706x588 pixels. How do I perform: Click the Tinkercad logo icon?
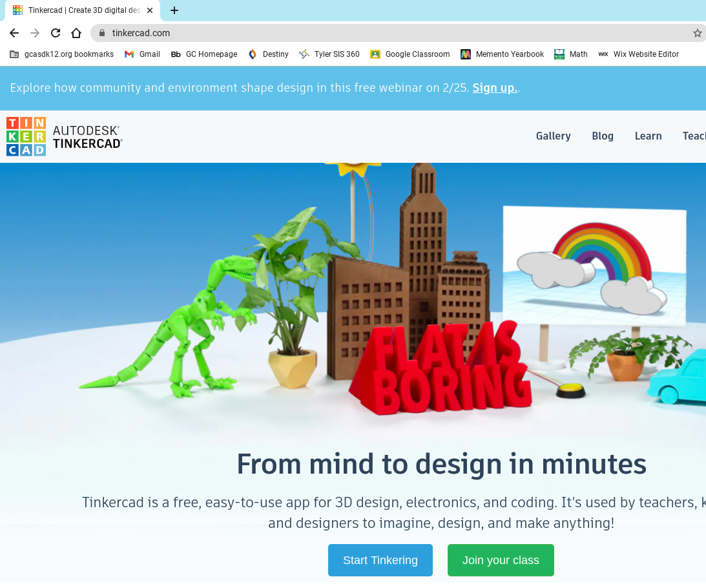pos(26,136)
